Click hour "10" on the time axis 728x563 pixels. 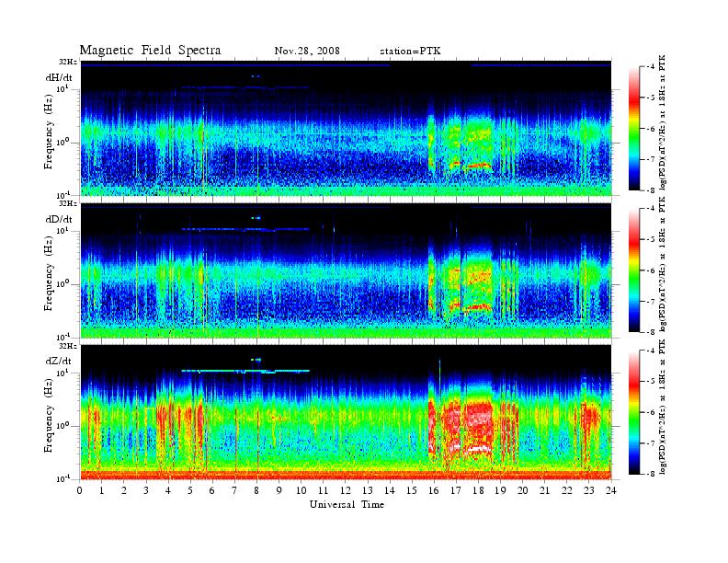coord(301,490)
